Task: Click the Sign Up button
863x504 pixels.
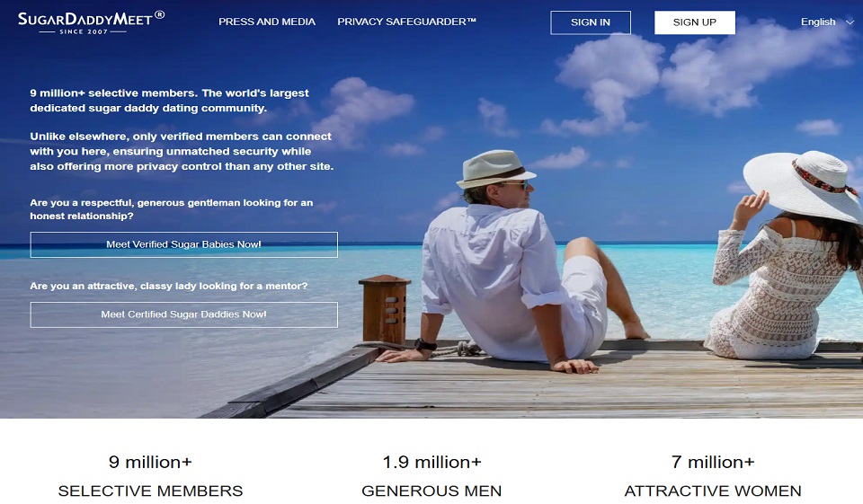Action: 695,22
